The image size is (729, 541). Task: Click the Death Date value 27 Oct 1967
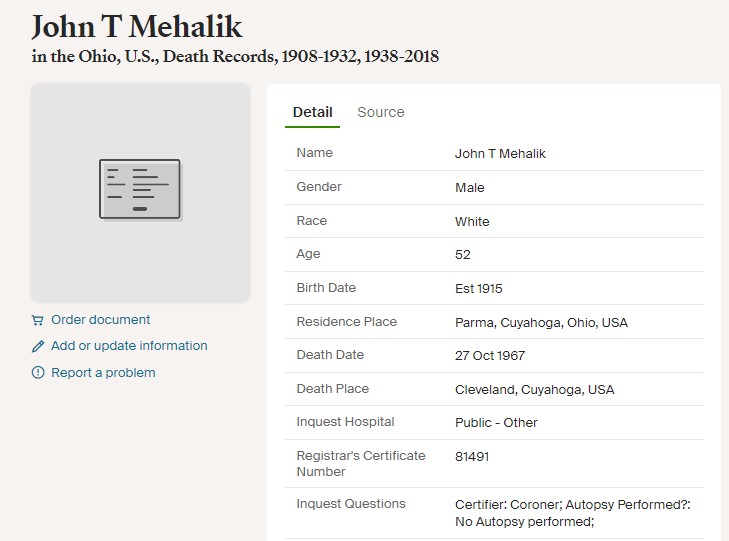click(x=490, y=356)
